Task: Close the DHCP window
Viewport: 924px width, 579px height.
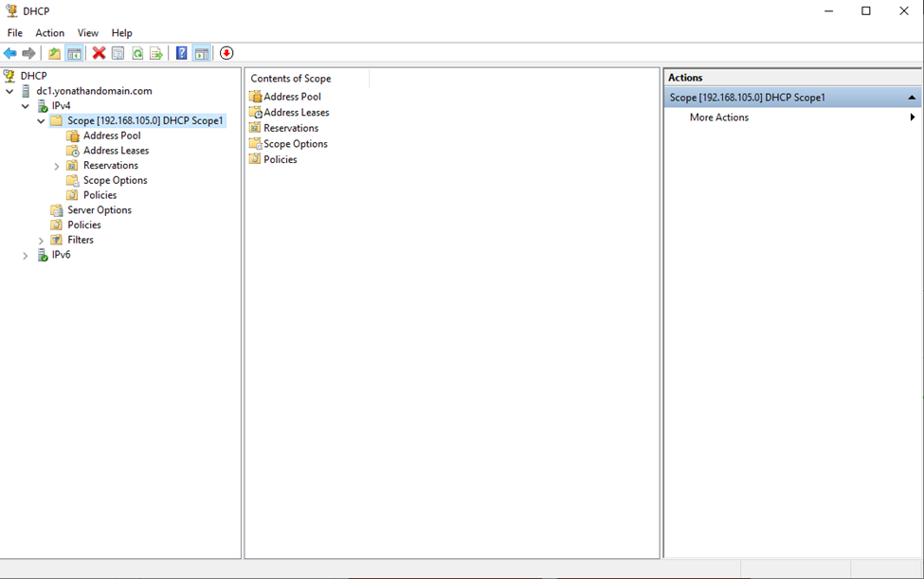Action: [904, 11]
